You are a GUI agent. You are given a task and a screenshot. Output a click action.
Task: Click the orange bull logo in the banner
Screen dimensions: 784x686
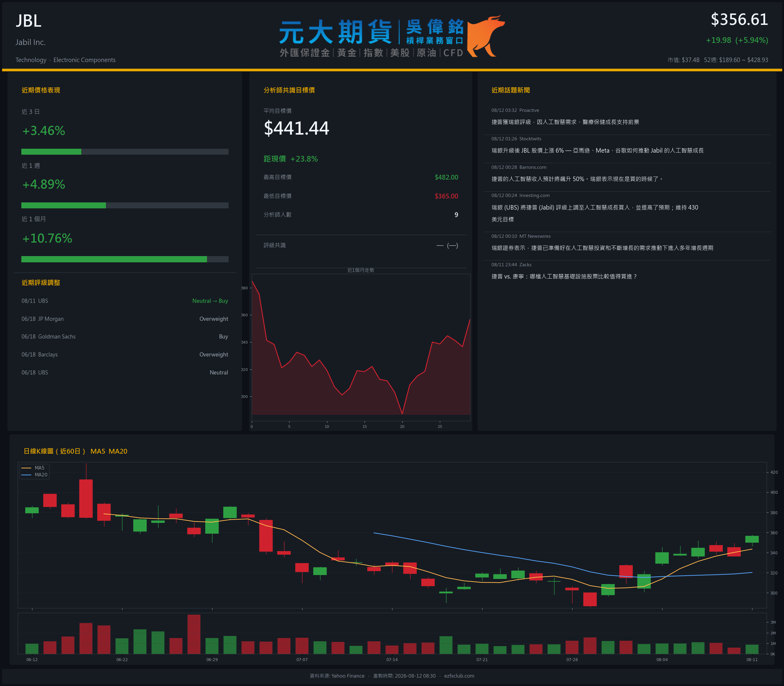(x=486, y=36)
